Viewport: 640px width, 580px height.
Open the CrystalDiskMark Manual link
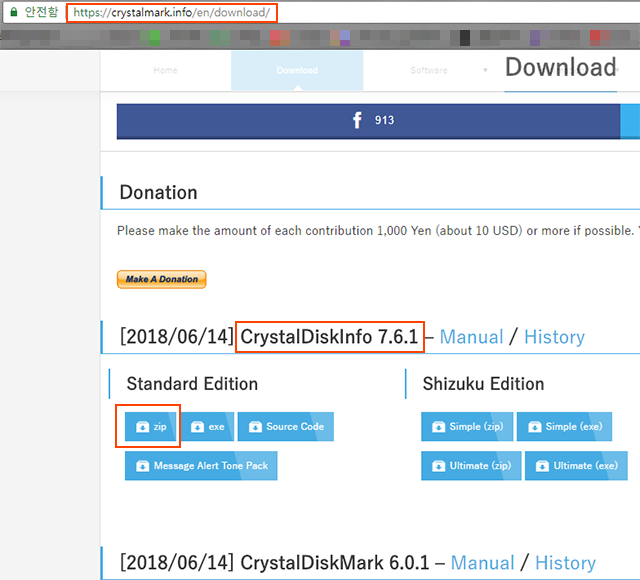point(482,563)
